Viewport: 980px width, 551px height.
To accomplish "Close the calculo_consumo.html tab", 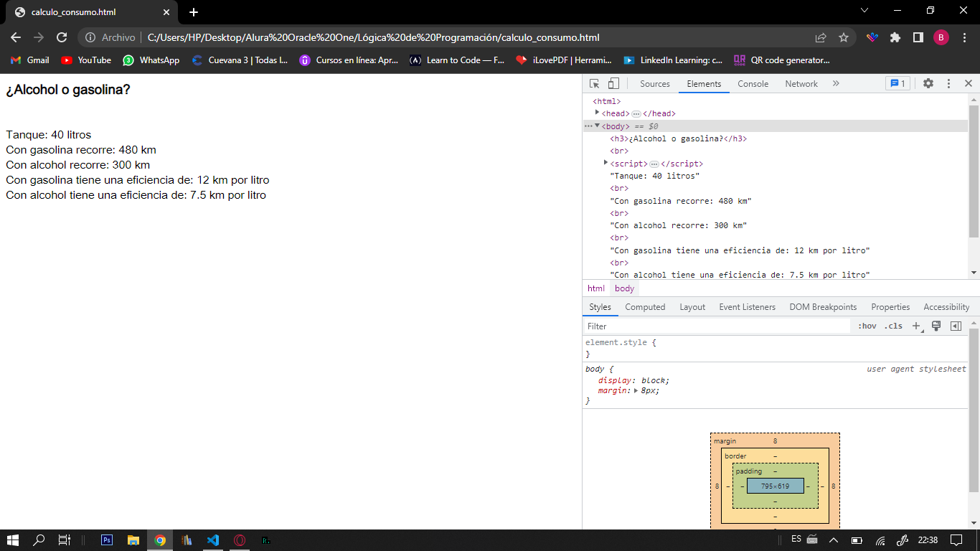I will tap(166, 12).
